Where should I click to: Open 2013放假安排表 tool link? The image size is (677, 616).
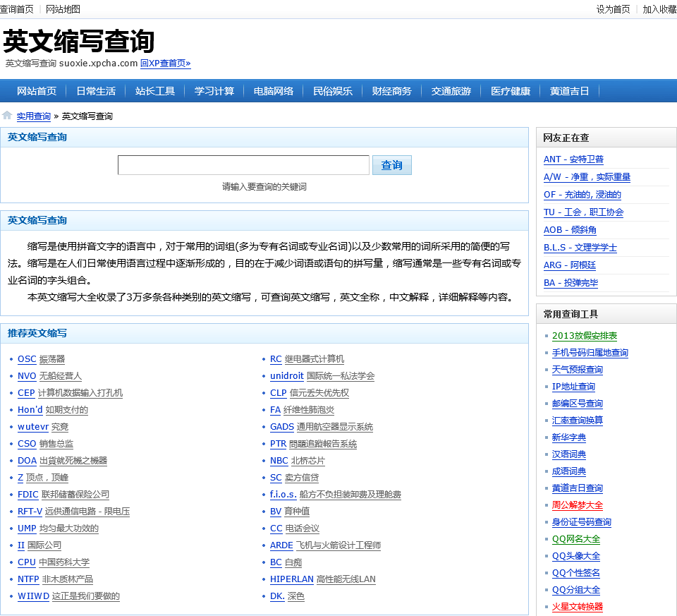pyautogui.click(x=584, y=336)
